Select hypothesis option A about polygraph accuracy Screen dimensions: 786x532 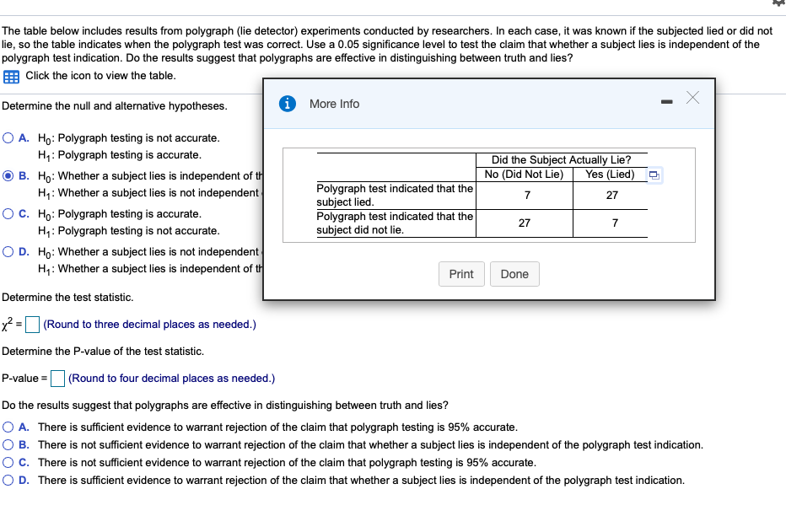point(8,137)
